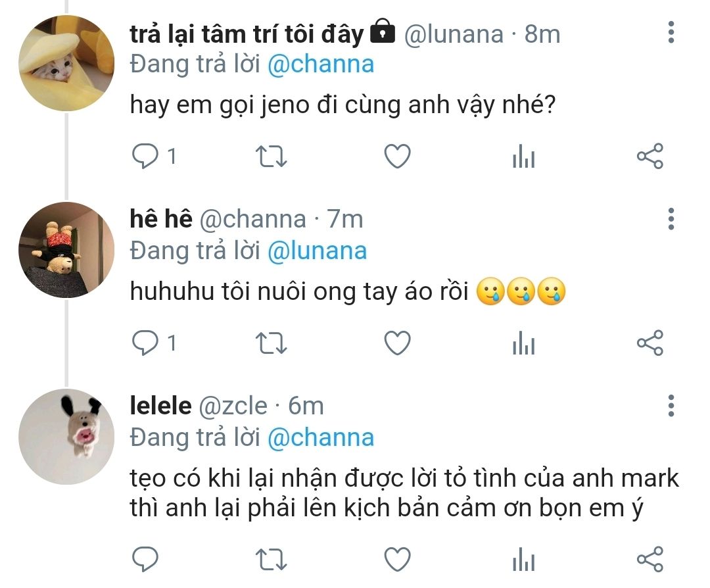This screenshot has width=710, height=588.
Task: Open the cat-in-banana profile picture
Action: (66, 63)
